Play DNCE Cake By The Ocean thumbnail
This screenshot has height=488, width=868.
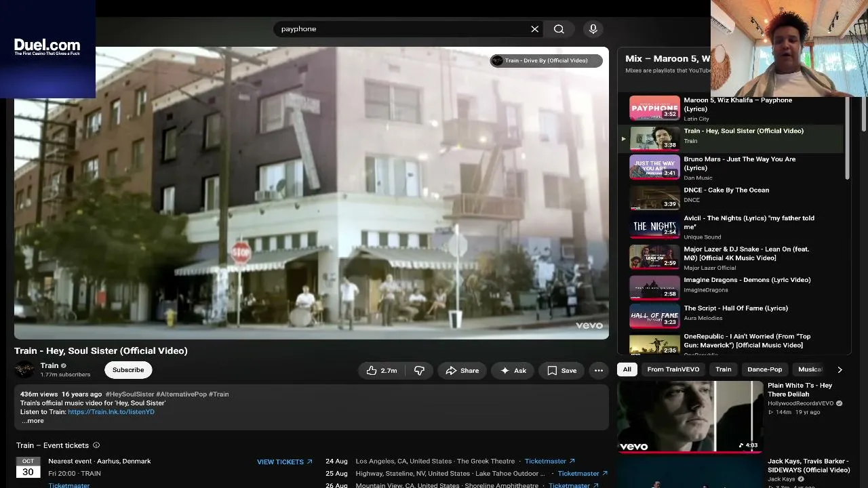click(654, 197)
